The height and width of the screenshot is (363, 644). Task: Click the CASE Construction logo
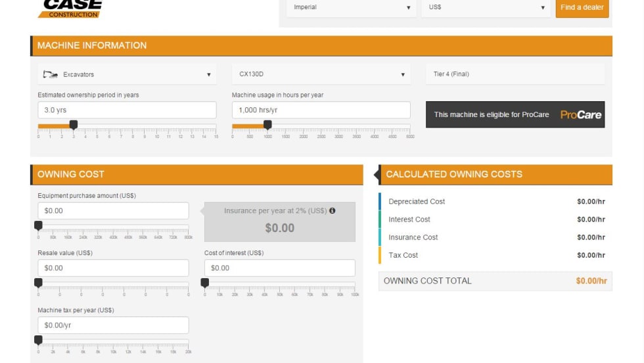pyautogui.click(x=70, y=9)
